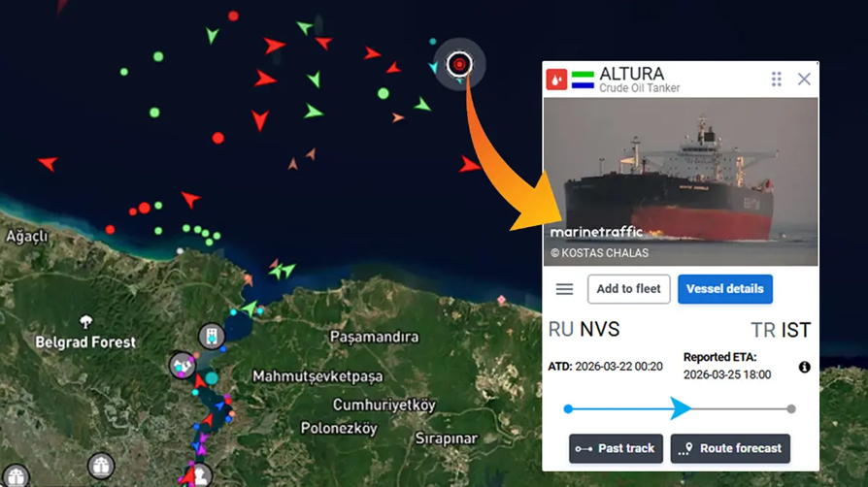Screen dimensions: 868x487
Task: Click the grid dots icon beside ALTURA
Action: pos(776,80)
